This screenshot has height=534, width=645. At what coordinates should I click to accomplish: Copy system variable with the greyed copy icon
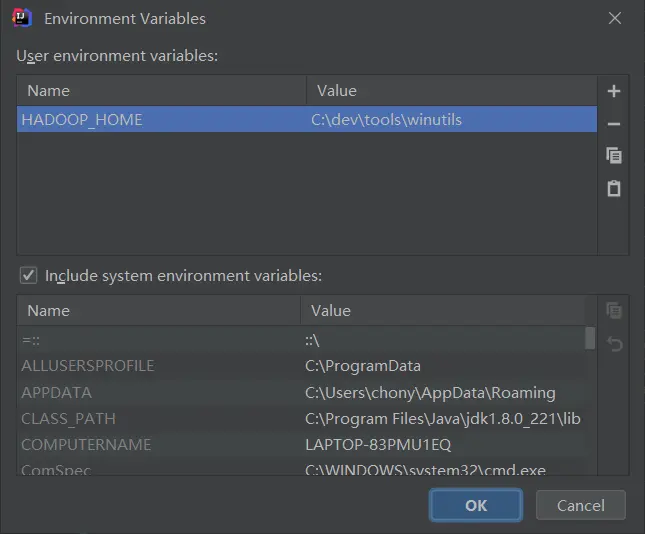point(614,310)
